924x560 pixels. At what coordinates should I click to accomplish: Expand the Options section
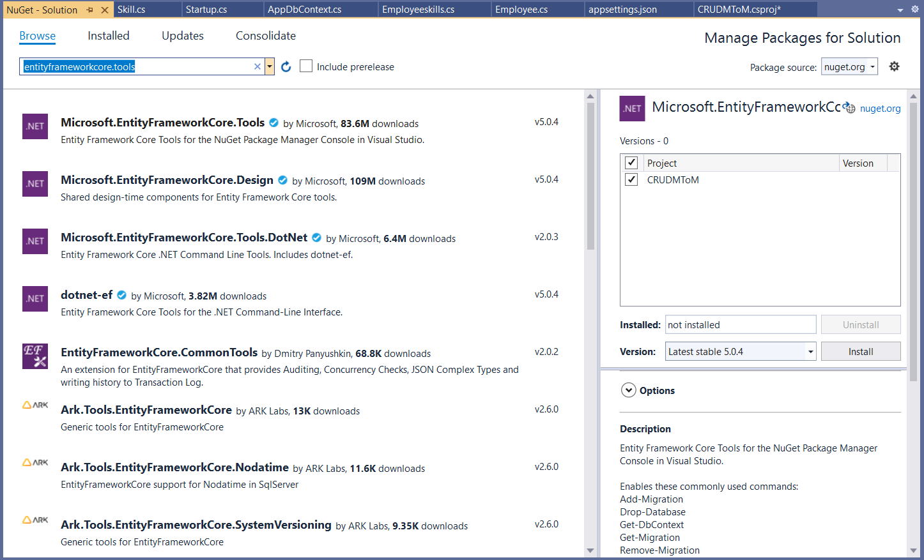point(628,390)
